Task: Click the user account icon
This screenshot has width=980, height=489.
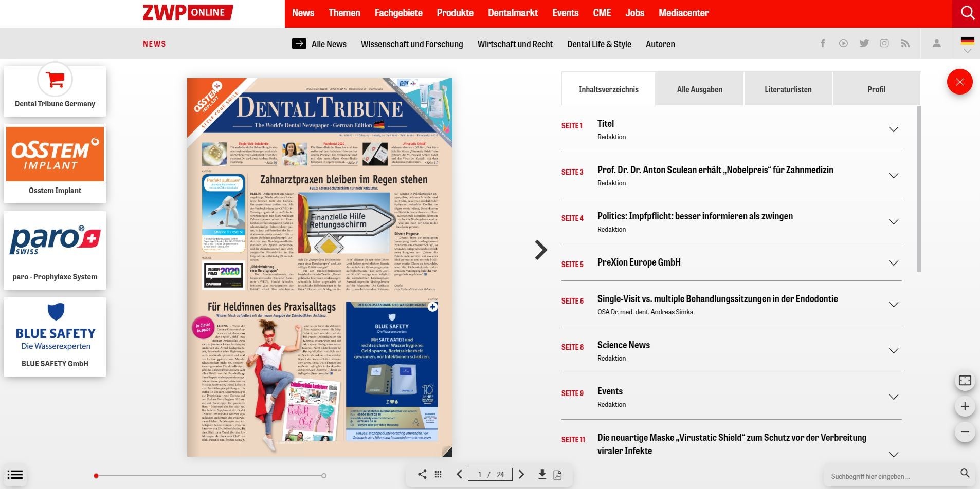Action: 937,43
